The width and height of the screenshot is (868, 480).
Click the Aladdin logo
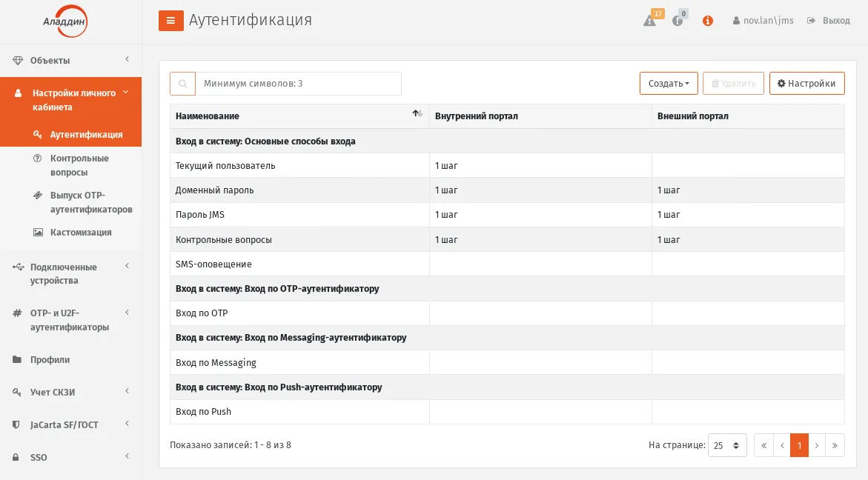[x=65, y=21]
